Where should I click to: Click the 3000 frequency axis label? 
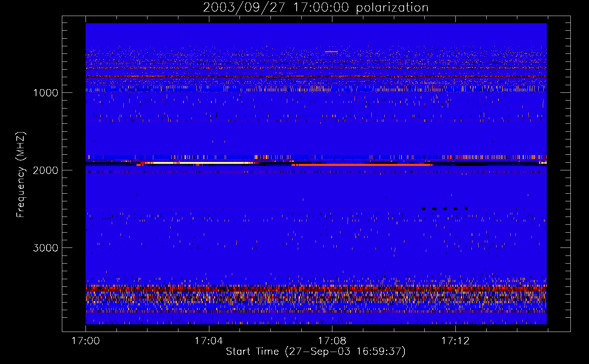point(46,248)
